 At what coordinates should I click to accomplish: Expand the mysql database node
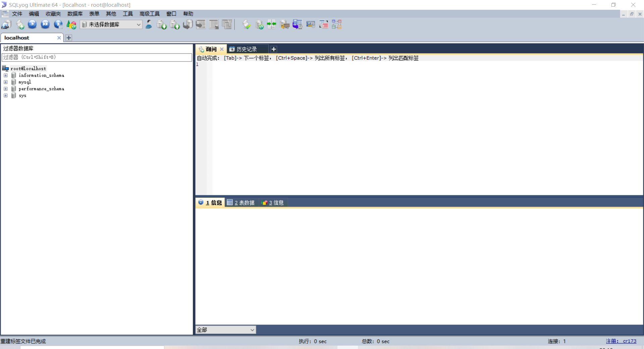[x=6, y=82]
